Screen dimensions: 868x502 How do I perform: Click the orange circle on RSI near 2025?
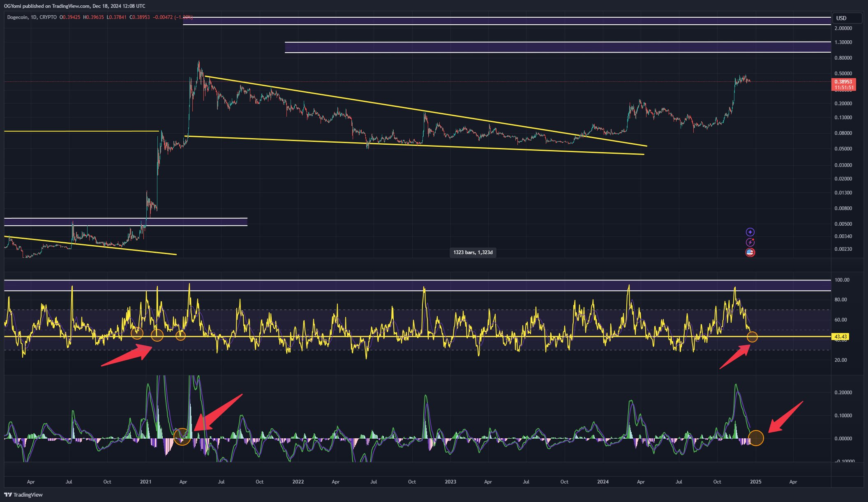click(752, 337)
